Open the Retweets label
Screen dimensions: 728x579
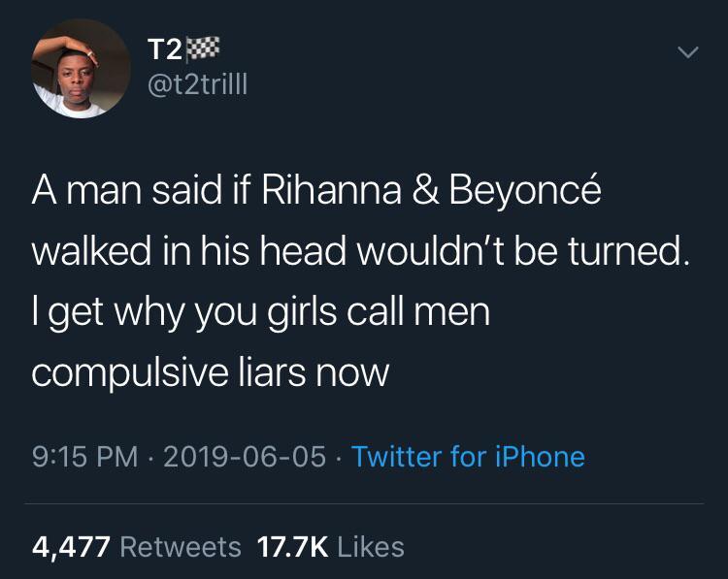click(x=181, y=547)
